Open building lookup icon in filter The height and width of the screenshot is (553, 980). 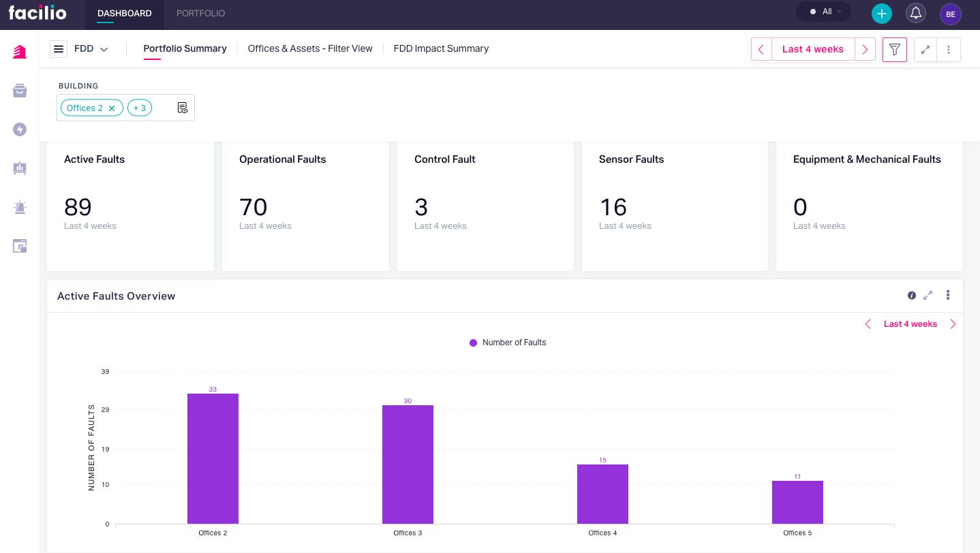click(x=182, y=108)
